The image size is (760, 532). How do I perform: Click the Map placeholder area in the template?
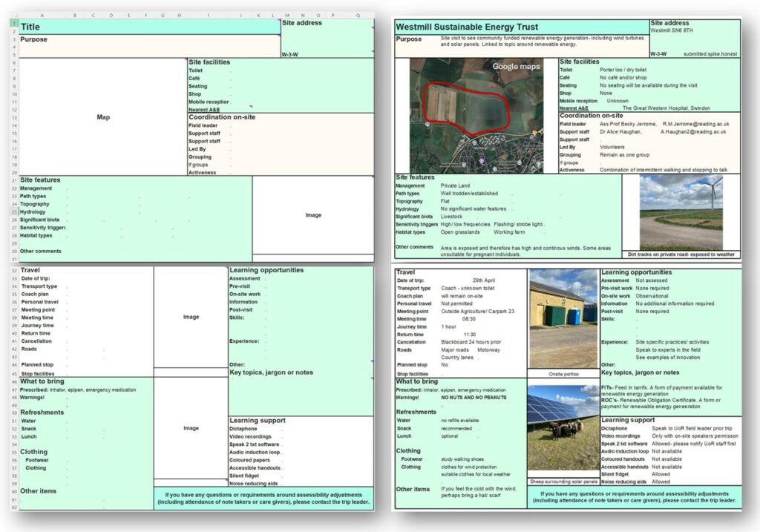pos(102,117)
